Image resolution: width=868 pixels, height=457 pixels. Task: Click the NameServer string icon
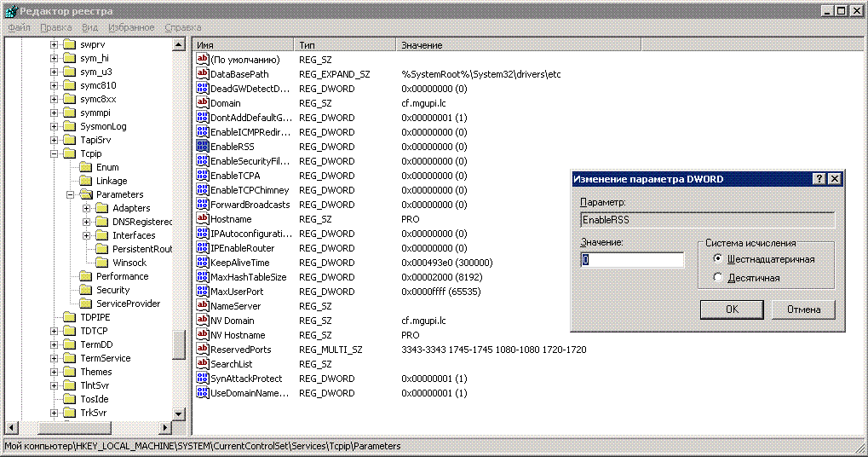(203, 306)
